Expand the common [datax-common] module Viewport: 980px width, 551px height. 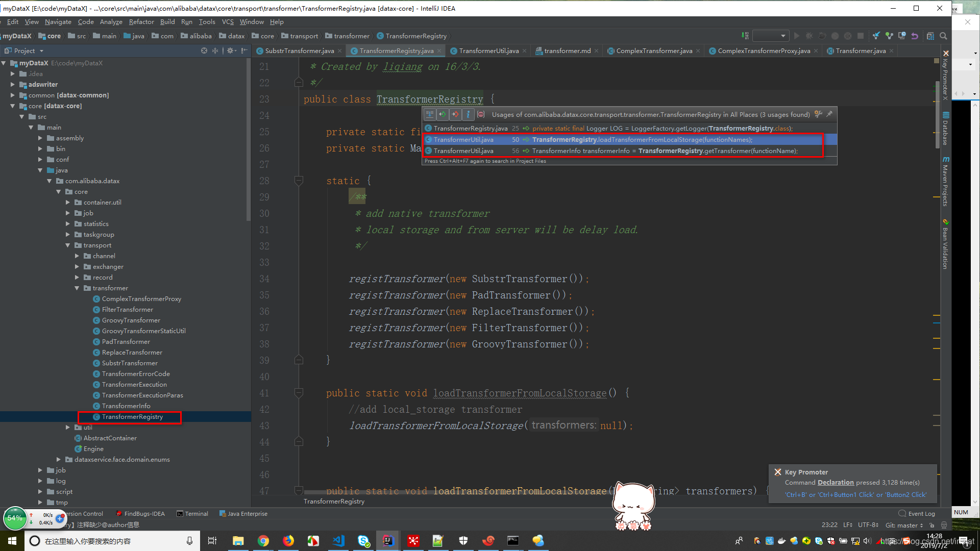click(x=13, y=95)
